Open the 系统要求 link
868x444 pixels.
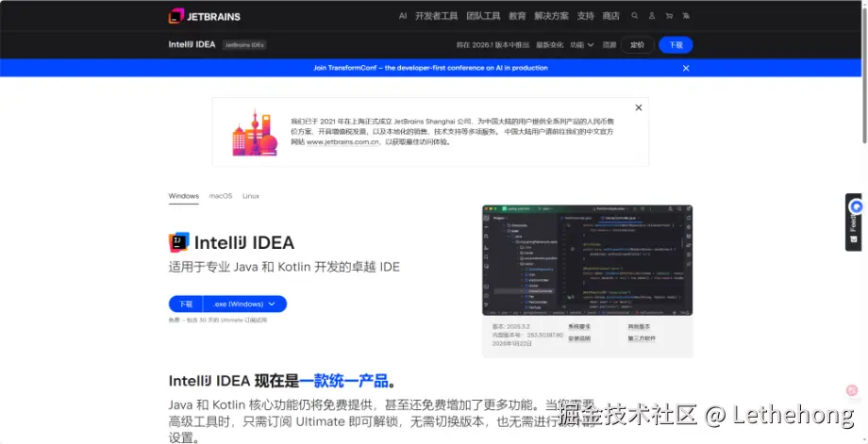[579, 327]
